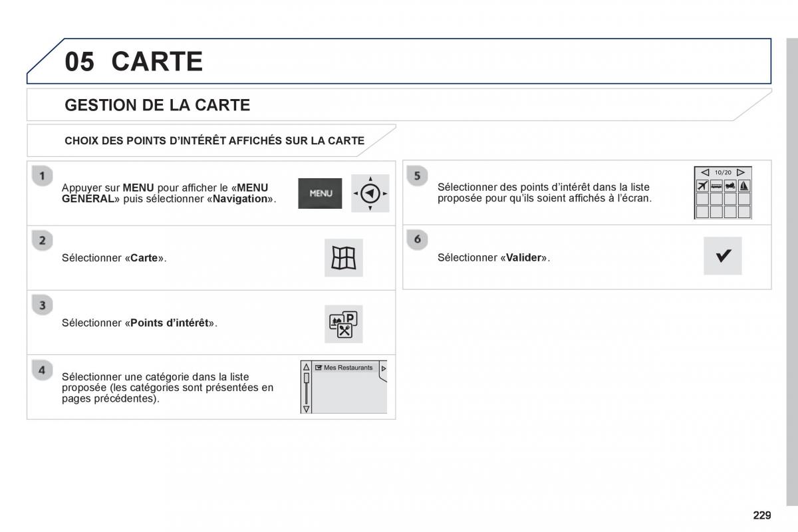798x532 pixels.
Task: Click the 'Appuyer sur MENU' instruction text
Action: point(169,194)
